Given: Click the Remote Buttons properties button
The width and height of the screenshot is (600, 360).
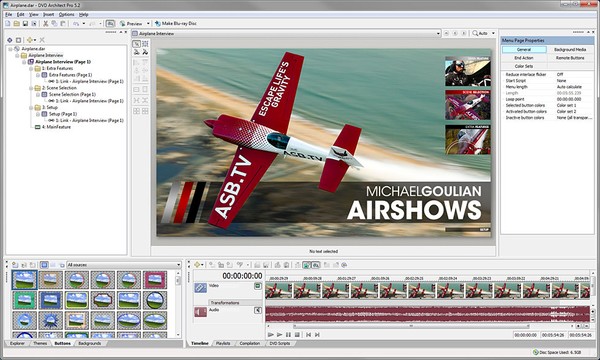Looking at the screenshot, I should coord(570,58).
